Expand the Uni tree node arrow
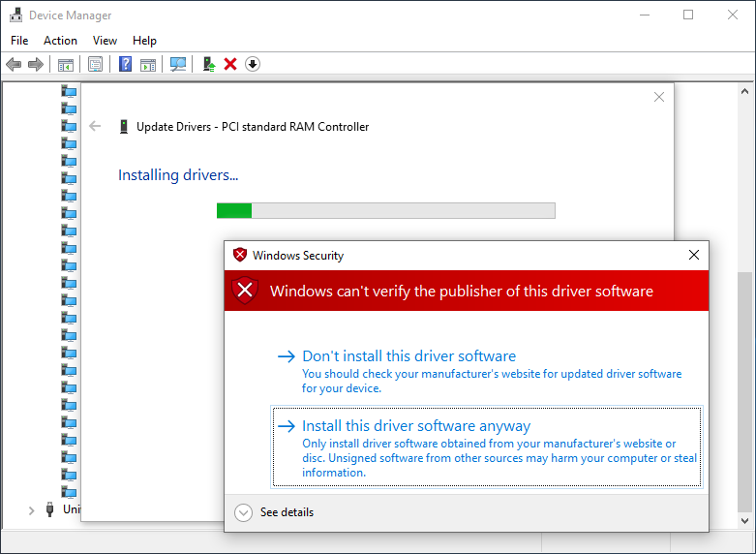 31,510
